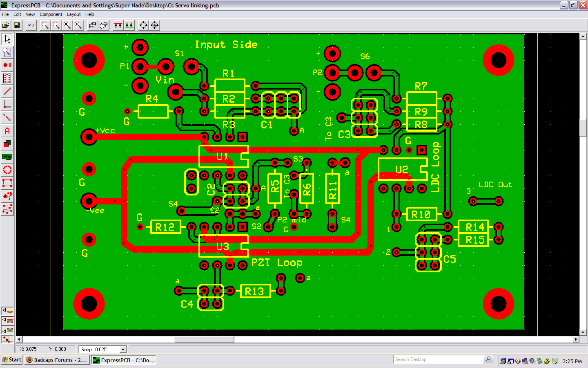This screenshot has width=588, height=368.
Task: Select the place circle or arc tool
Action: (7, 170)
